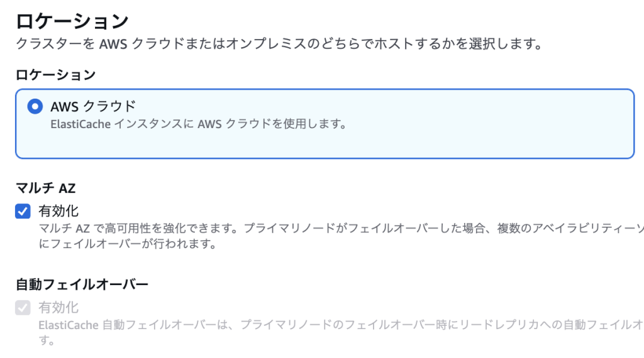Click the マルチ AZ で高可用性を強化できます text
The image size is (644, 358).
(138, 228)
